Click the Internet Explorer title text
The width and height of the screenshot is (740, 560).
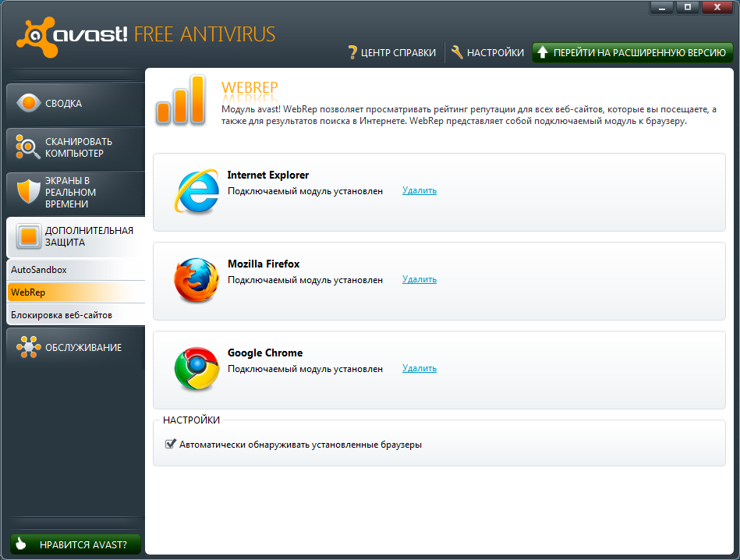pyautogui.click(x=268, y=175)
